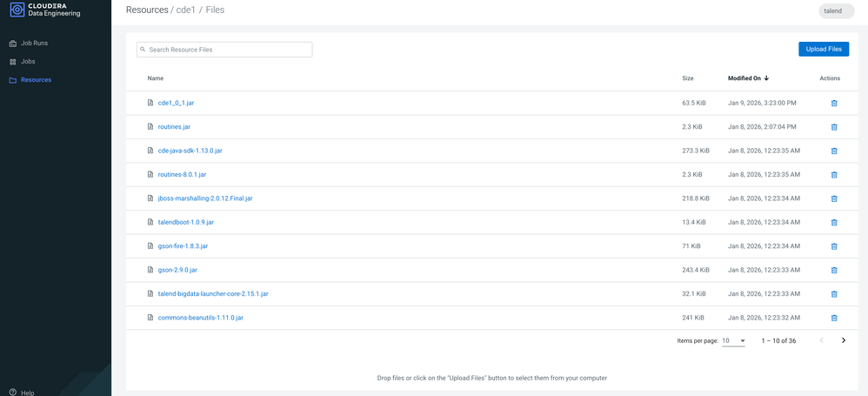Screen dimensions: 868x396
Task: Click the 71 KiB size cell
Action: 691,246
